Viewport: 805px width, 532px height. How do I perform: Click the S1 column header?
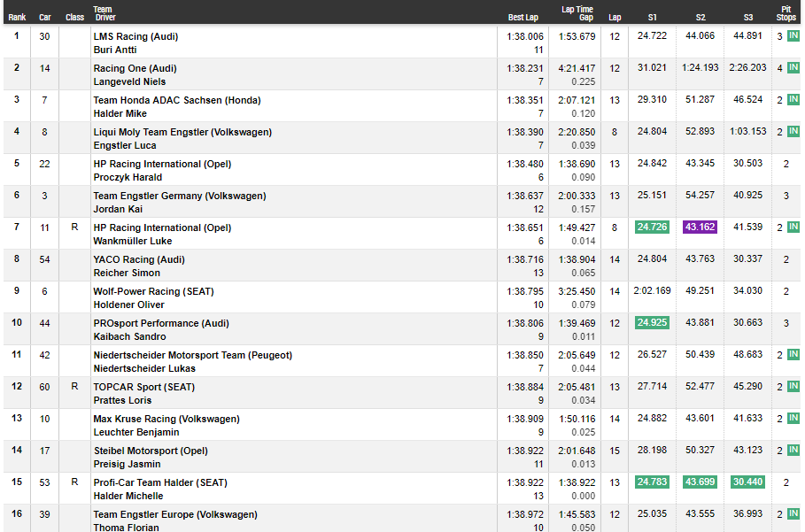pyautogui.click(x=652, y=18)
